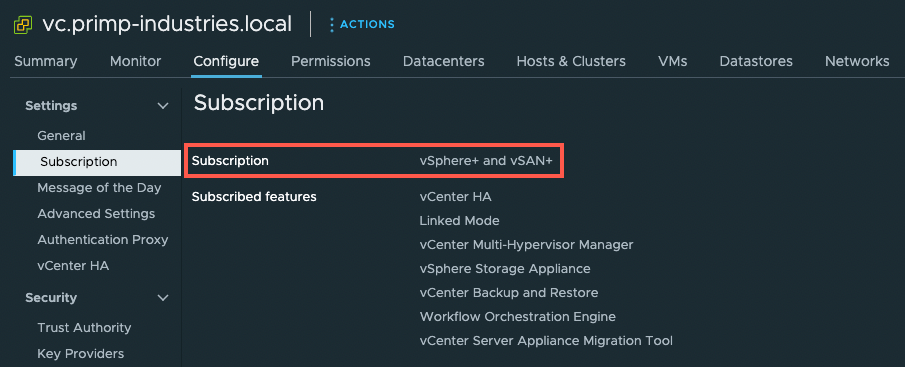The height and width of the screenshot is (367, 905).
Task: Open Advanced Settings in sidebar
Action: click(x=96, y=214)
